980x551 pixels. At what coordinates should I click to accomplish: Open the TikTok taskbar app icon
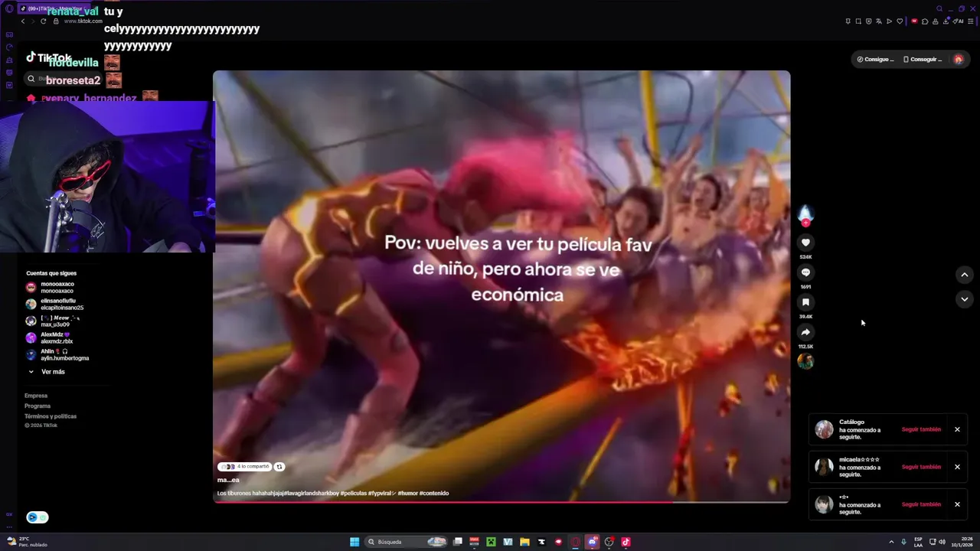[x=626, y=542]
